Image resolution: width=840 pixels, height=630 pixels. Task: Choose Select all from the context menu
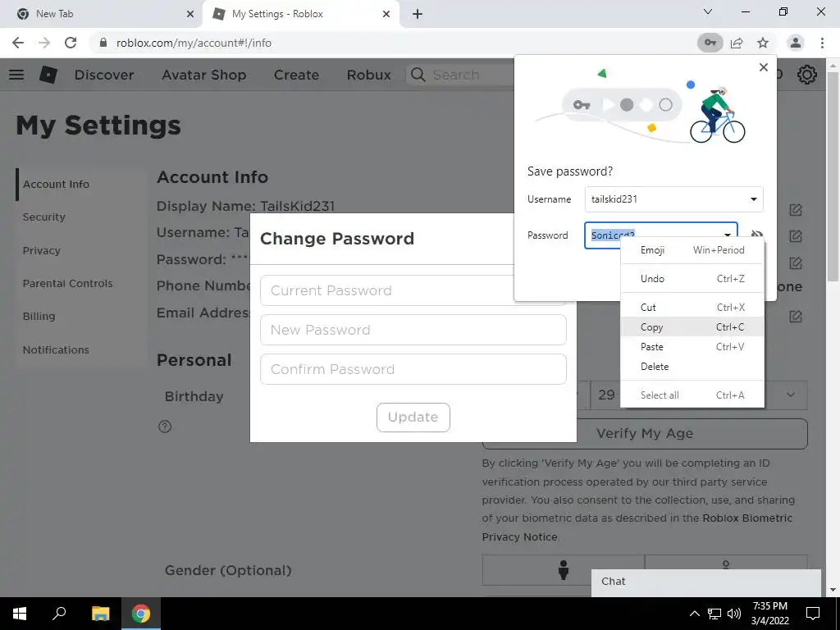pyautogui.click(x=692, y=395)
